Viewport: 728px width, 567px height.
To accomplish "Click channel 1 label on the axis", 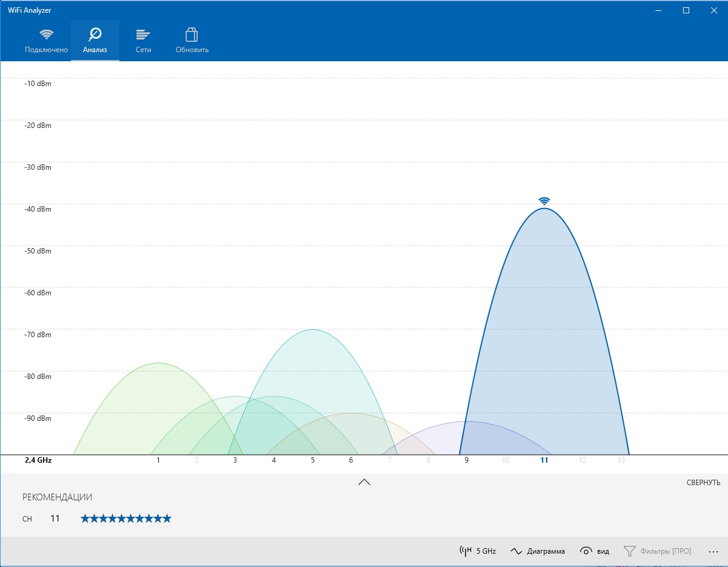I will 158,460.
